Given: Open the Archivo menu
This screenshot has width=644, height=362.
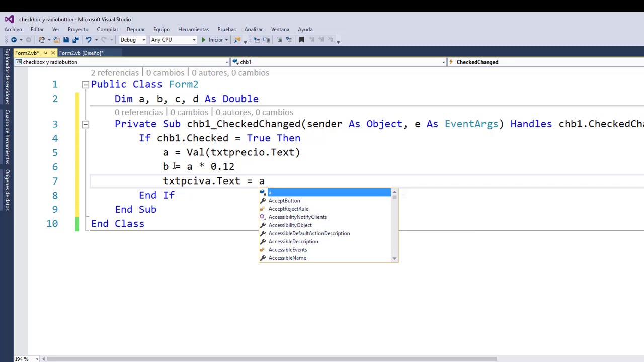Looking at the screenshot, I should [x=13, y=29].
